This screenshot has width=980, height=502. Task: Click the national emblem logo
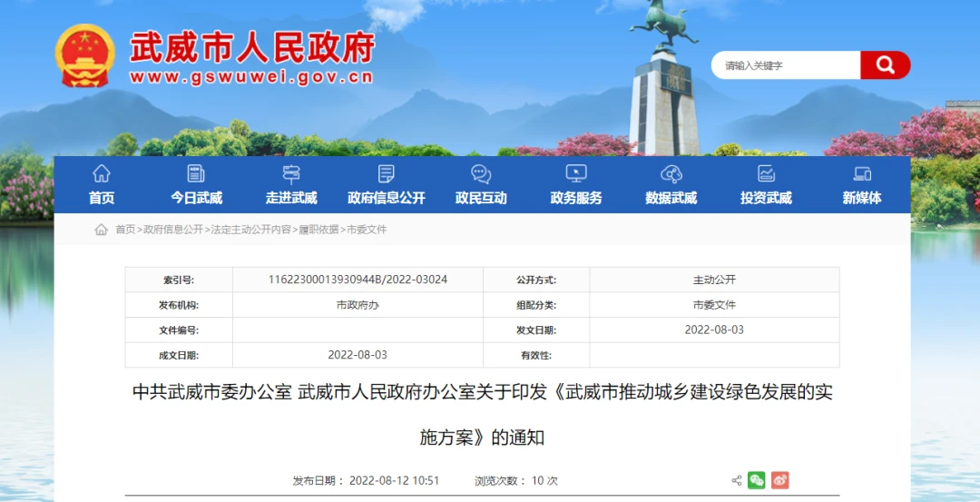click(85, 56)
